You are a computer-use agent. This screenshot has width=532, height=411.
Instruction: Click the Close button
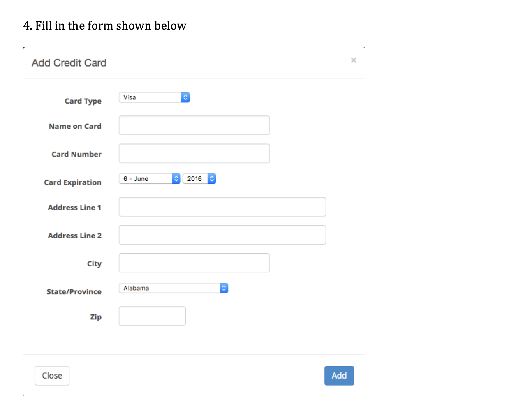52,375
